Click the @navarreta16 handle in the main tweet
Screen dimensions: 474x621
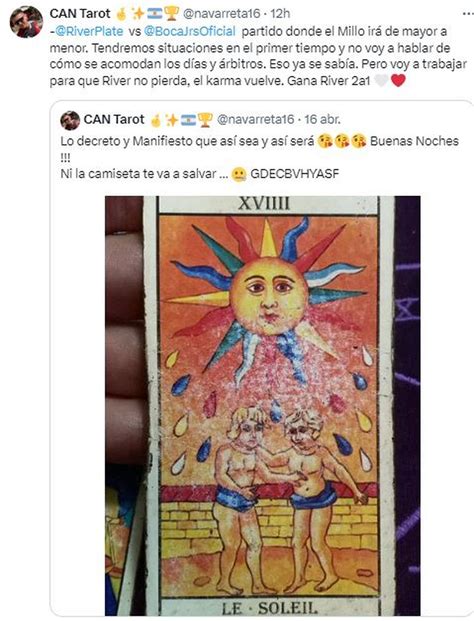221,14
